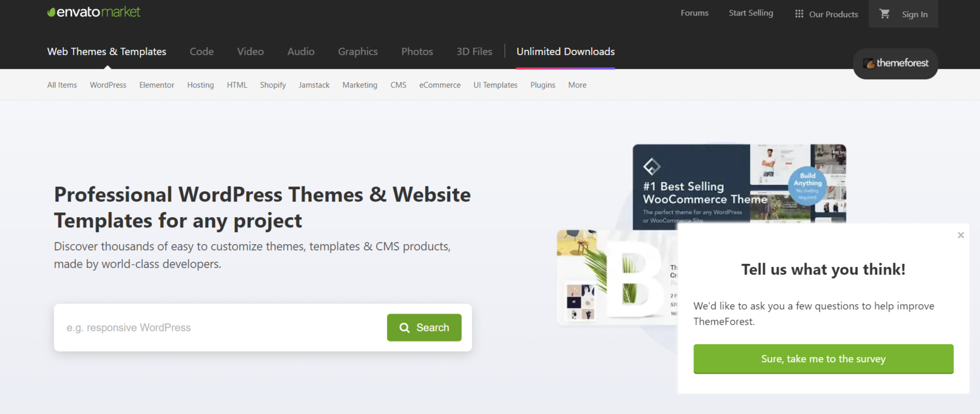Select the Elementor category
Screen dimensions: 980x414
(156, 85)
